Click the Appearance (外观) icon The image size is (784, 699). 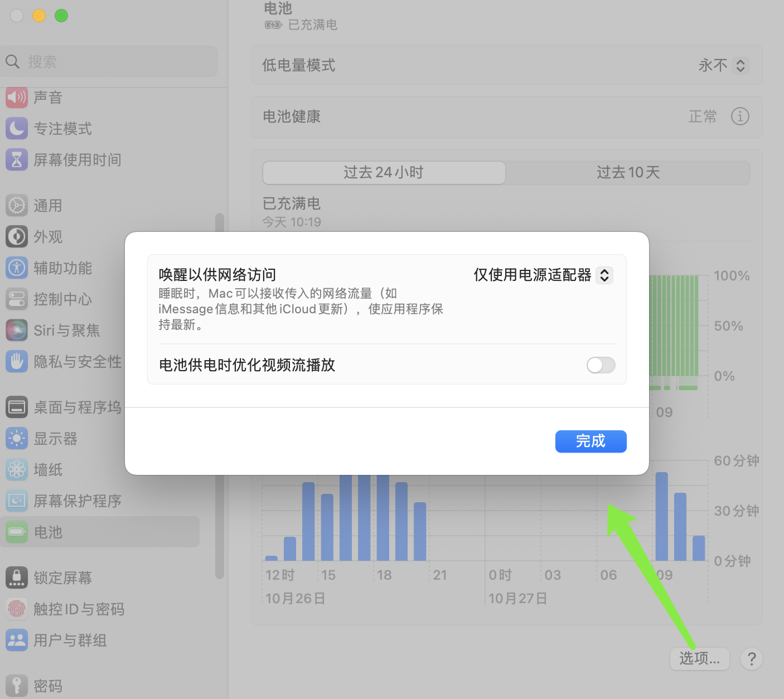17,237
